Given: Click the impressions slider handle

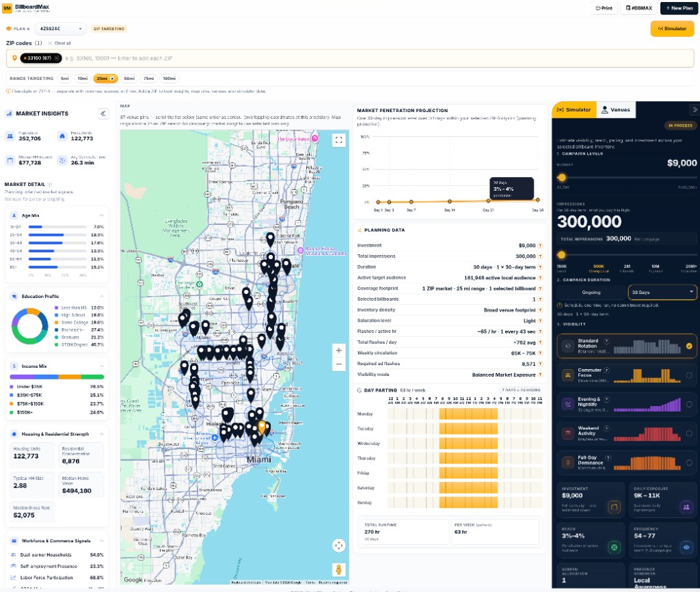Looking at the screenshot, I should coord(562,255).
